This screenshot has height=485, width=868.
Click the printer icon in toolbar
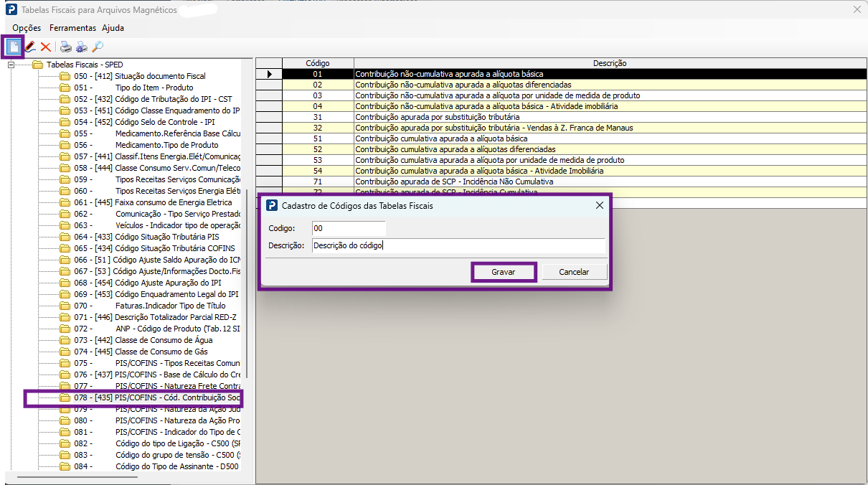(x=66, y=47)
